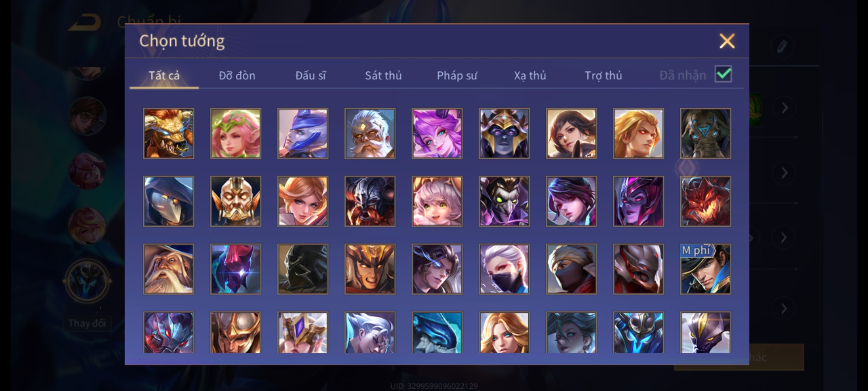Viewport: 868px width, 391px height.
Task: Open the Trợ thủ tab
Action: pos(603,75)
